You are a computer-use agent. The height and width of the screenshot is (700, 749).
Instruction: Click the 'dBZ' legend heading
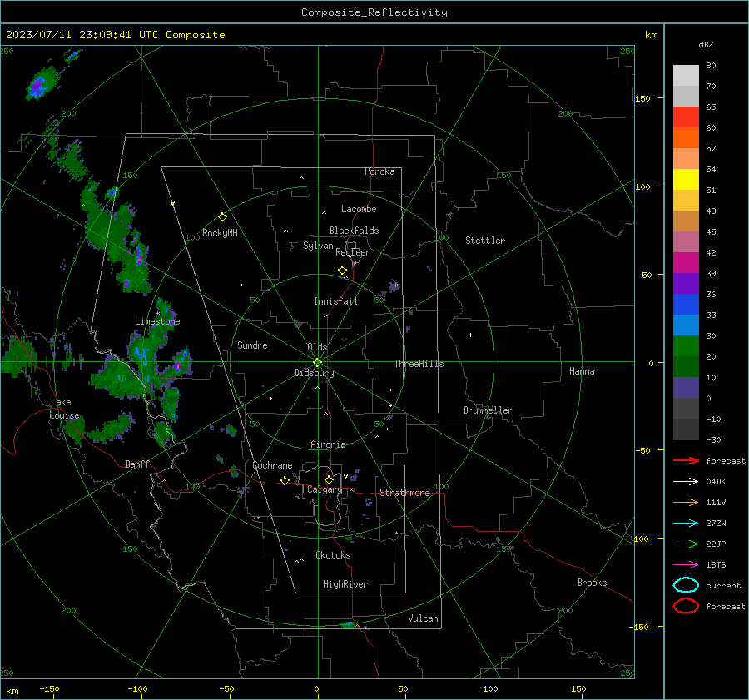[x=706, y=44]
